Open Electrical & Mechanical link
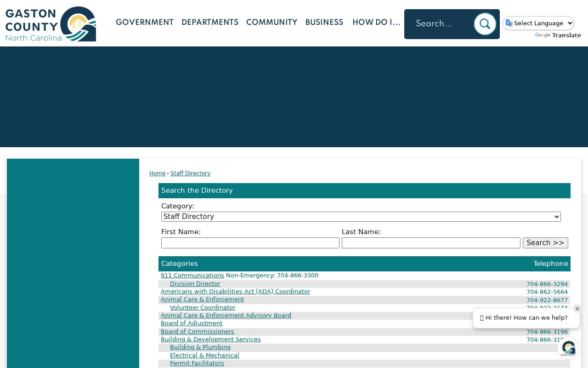This screenshot has width=588, height=368. point(204,356)
